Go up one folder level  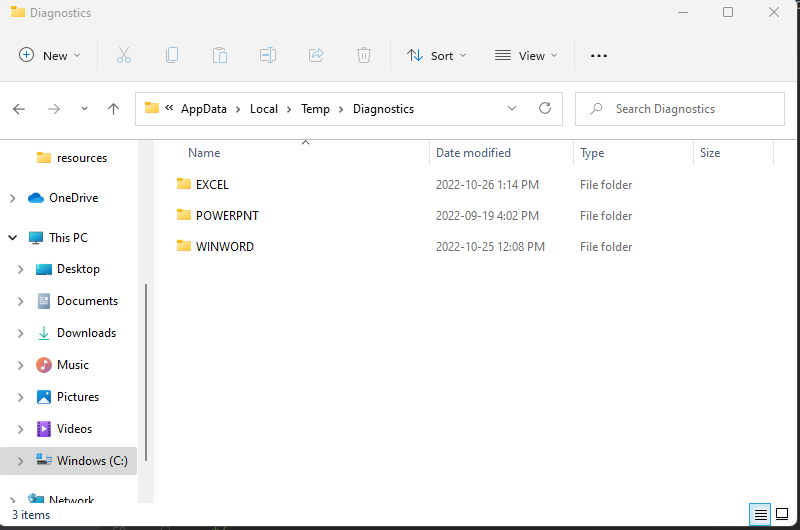pyautogui.click(x=113, y=109)
